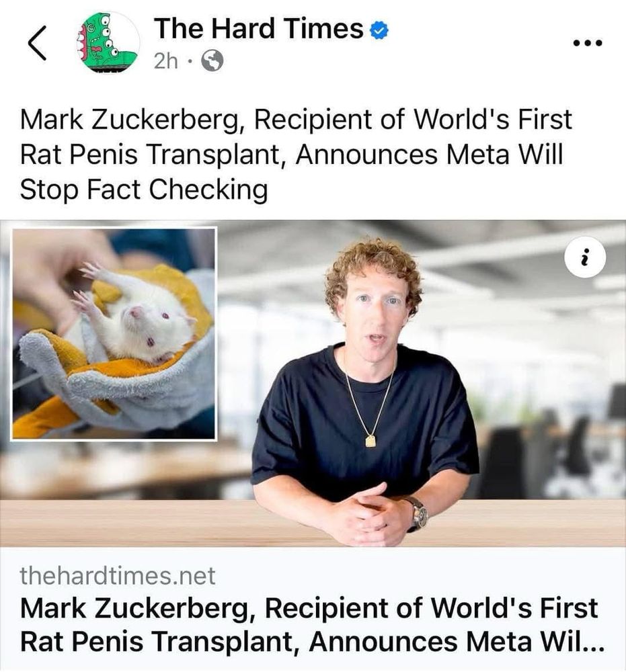This screenshot has height=672, width=626.
Task: Click the 2h post timestamp
Action: pyautogui.click(x=165, y=62)
